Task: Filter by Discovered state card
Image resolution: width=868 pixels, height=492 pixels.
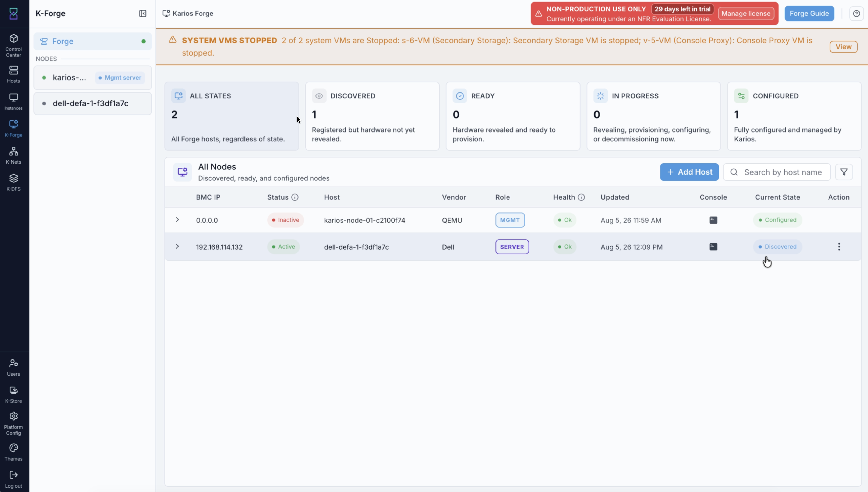Action: tap(372, 116)
